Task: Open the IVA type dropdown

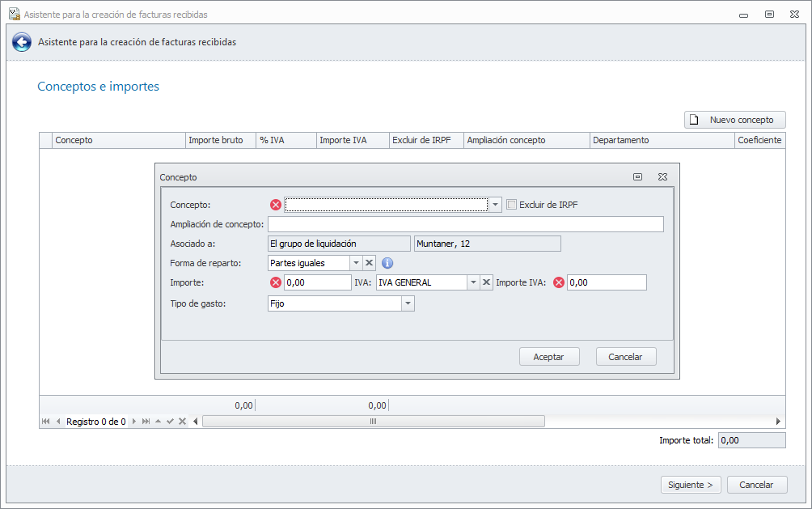Action: [473, 282]
